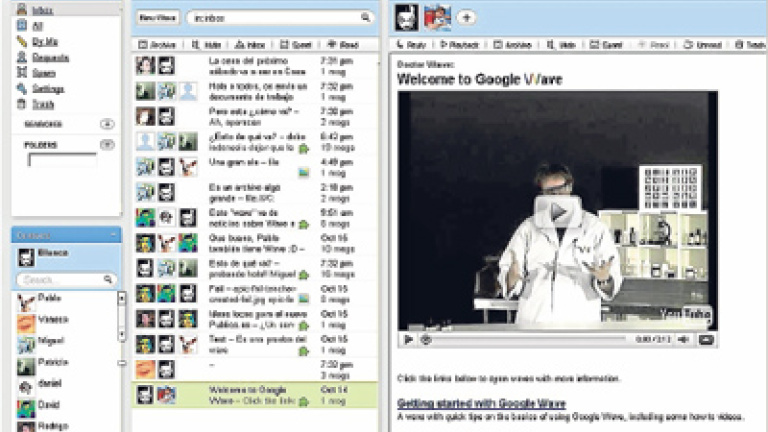Viewport: 768px width, 432px height.
Task: Select the By Me navigation item
Action: (45, 41)
